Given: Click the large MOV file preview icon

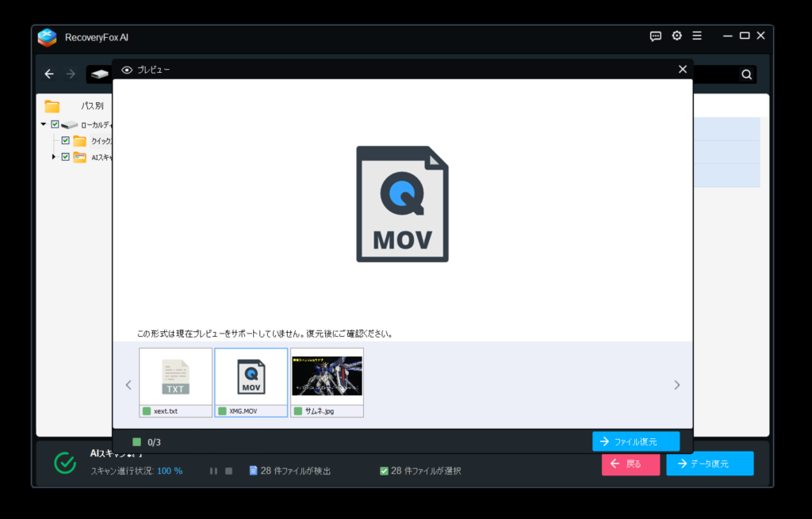Looking at the screenshot, I should coord(402,204).
